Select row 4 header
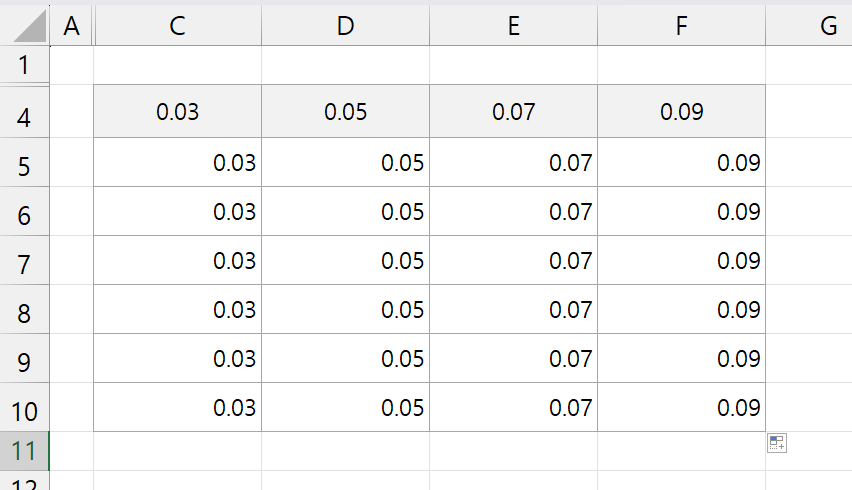 (x=24, y=112)
